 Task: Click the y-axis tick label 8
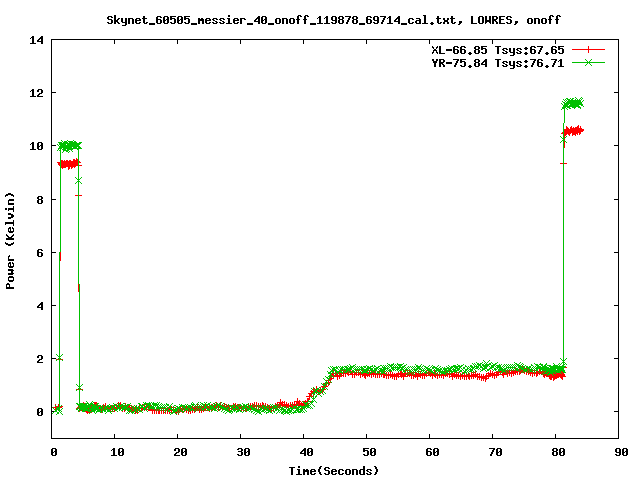tap(40, 200)
